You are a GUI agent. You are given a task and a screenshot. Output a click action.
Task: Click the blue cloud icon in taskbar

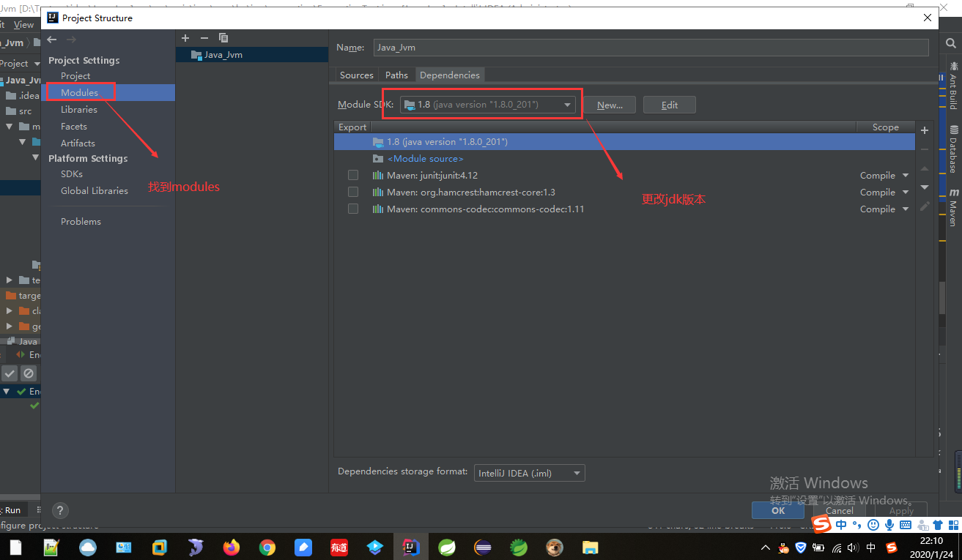(88, 547)
